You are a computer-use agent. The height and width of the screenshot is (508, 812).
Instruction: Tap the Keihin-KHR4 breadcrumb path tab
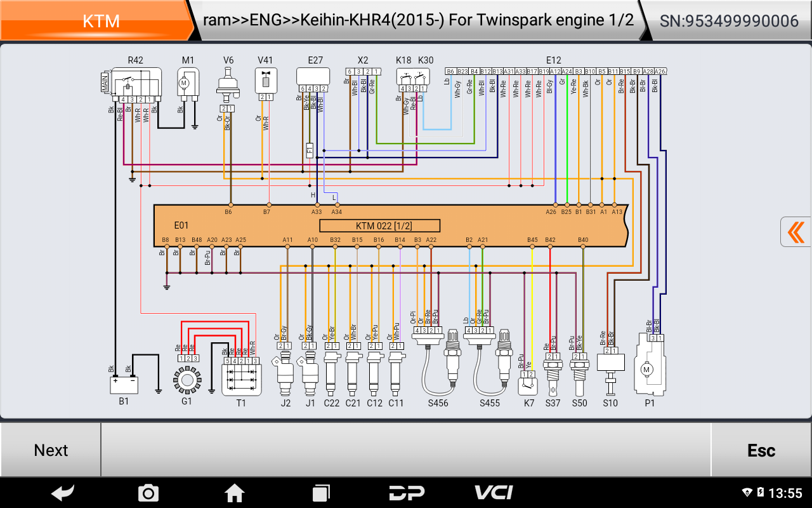(x=418, y=20)
